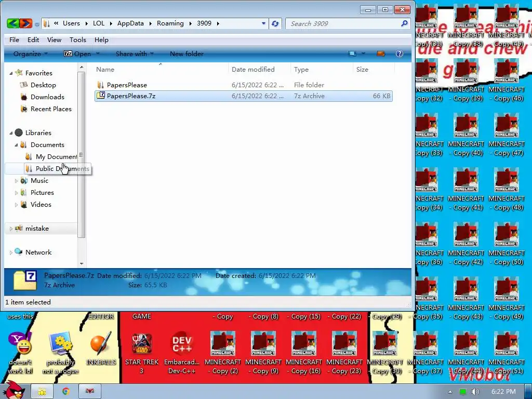Show hidden tray icons arrow

point(450,392)
